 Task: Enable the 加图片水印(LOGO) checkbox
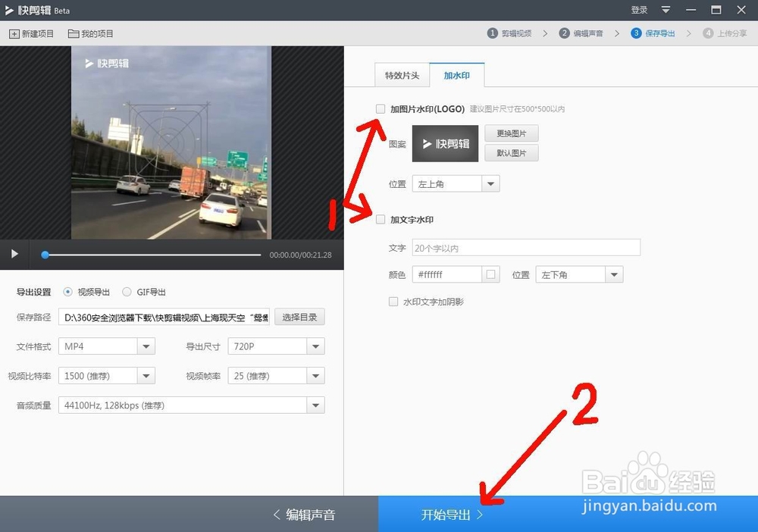click(x=381, y=108)
